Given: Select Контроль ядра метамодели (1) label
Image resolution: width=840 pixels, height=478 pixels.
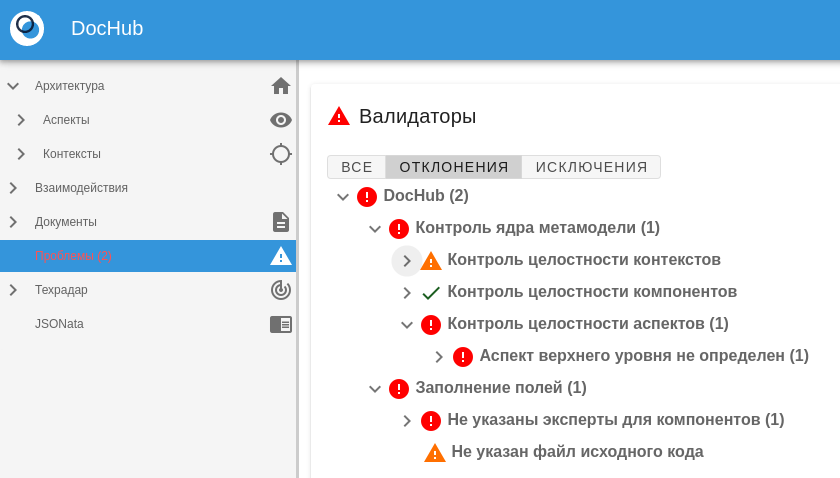Looking at the screenshot, I should (x=537, y=228).
